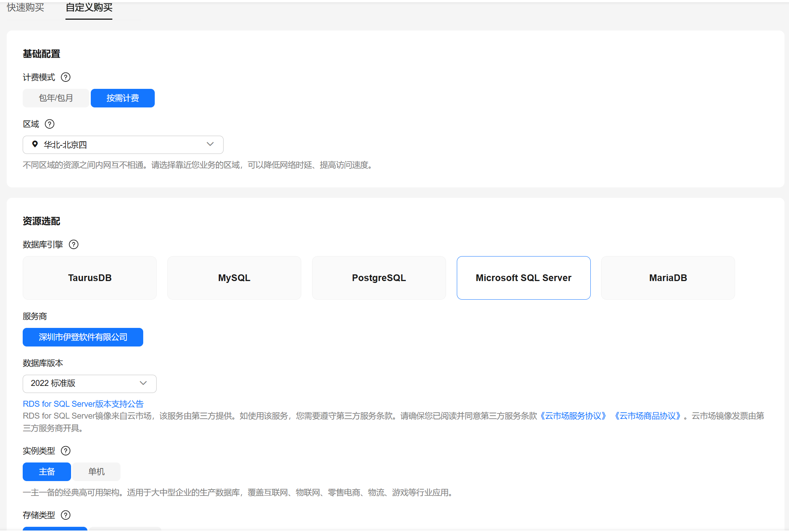This screenshot has height=532, width=789.
Task: Select TaurusDB database engine
Action: [x=90, y=278]
